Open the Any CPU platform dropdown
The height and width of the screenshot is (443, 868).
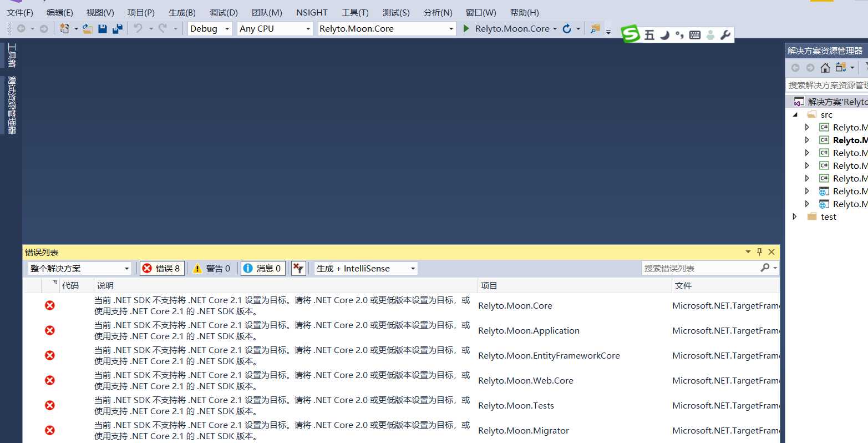click(275, 28)
